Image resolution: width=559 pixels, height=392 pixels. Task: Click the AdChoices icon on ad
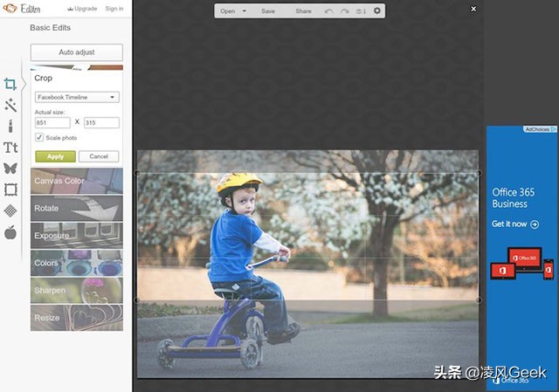coord(554,129)
